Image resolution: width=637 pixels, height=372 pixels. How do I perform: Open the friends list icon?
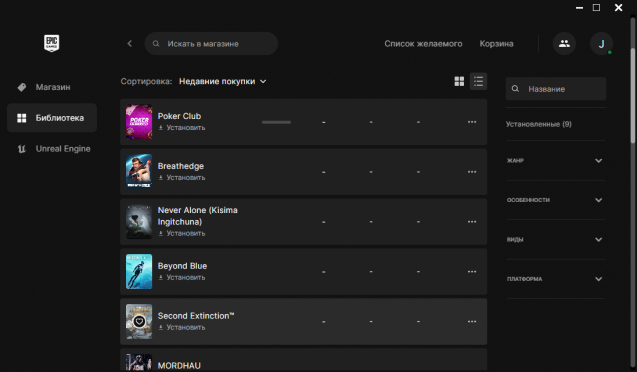pos(564,43)
